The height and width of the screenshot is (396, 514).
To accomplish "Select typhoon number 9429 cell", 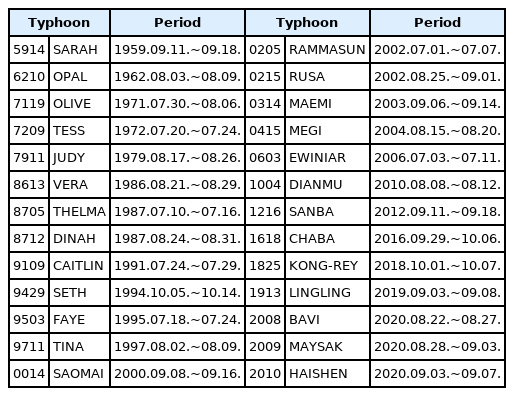I will click(x=29, y=293).
